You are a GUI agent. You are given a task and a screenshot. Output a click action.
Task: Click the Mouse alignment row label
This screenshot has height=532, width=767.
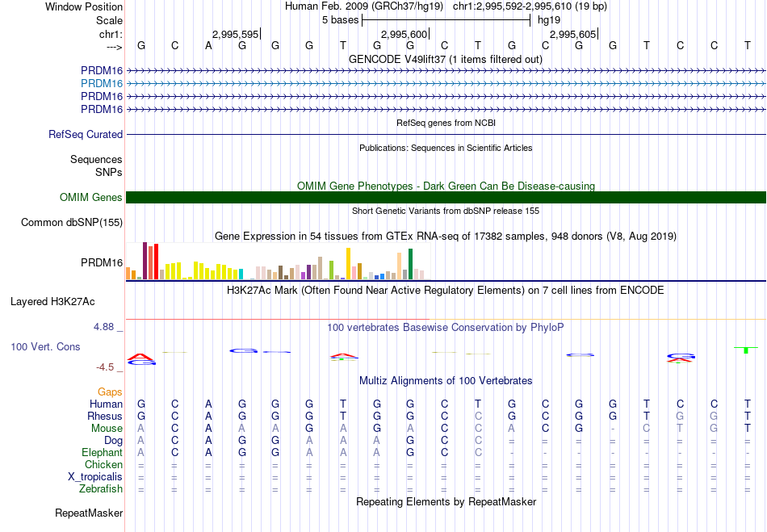107,429
